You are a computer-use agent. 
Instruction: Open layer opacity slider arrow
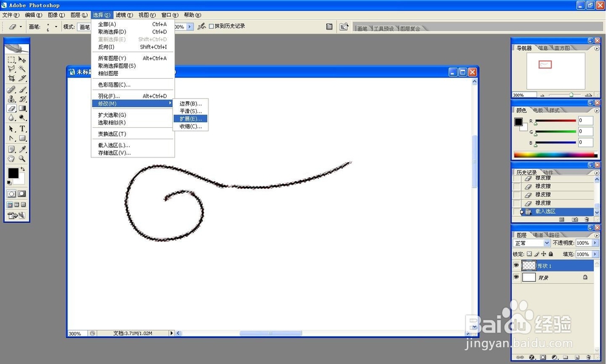click(595, 243)
